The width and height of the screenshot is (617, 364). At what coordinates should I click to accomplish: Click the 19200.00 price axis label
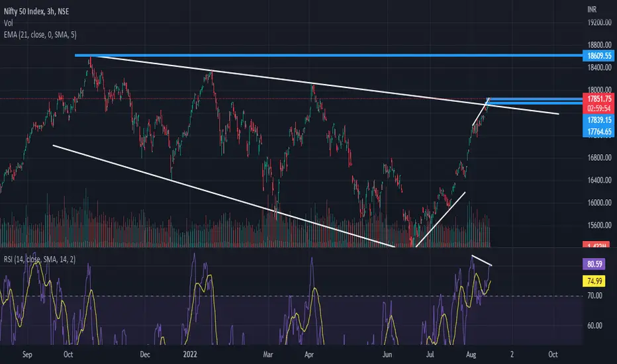point(599,23)
